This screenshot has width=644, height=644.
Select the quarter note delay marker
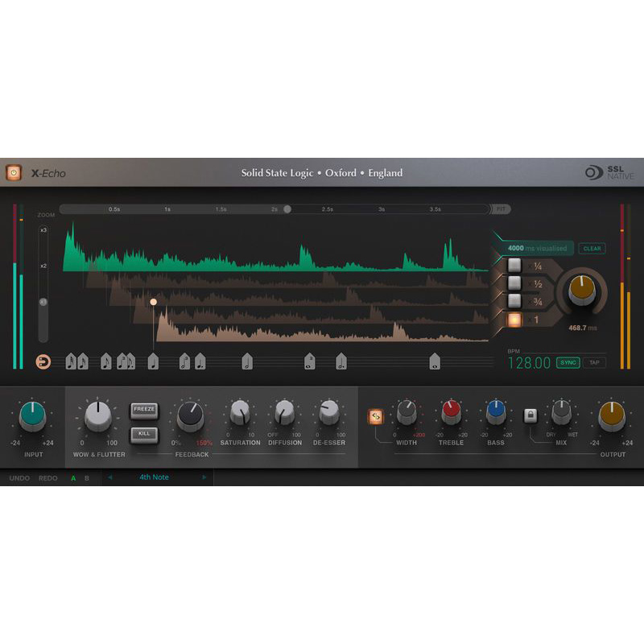(x=153, y=361)
